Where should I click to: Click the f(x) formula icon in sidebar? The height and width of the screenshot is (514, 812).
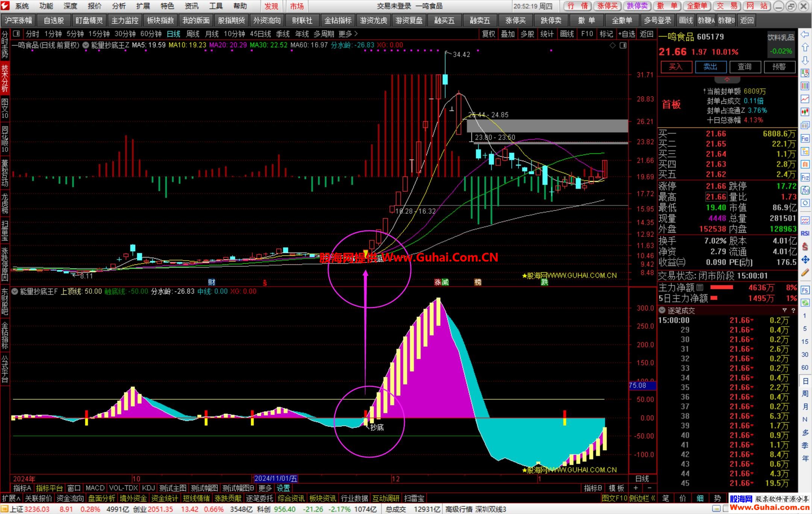(805, 190)
